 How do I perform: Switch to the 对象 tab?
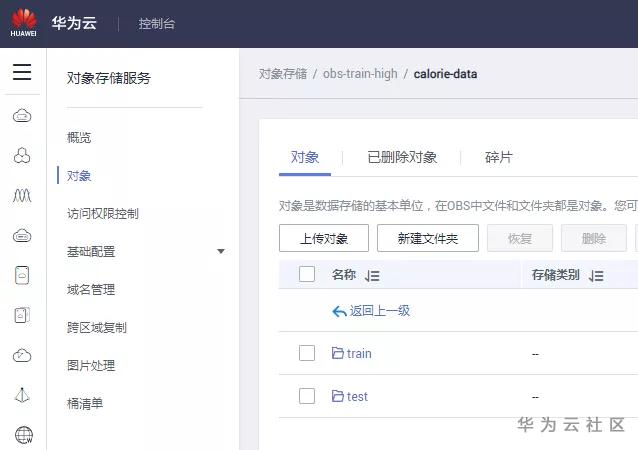click(305, 157)
